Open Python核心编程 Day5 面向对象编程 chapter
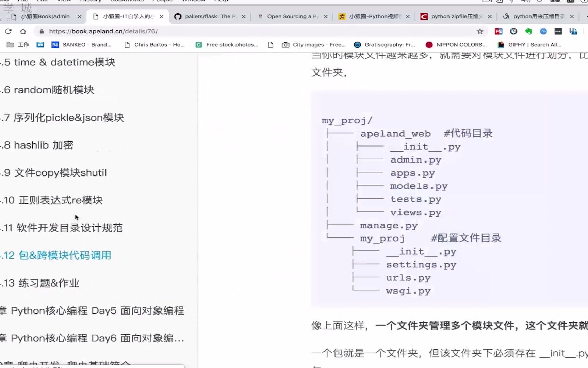The height and width of the screenshot is (368, 588). [92, 311]
